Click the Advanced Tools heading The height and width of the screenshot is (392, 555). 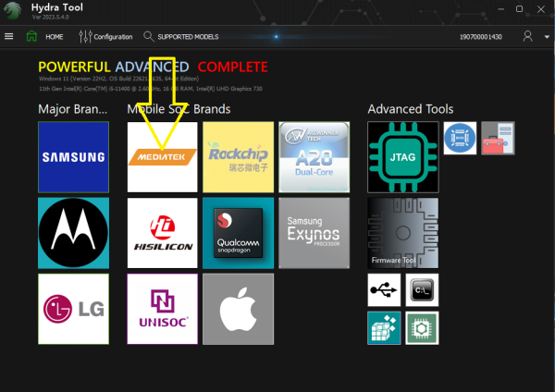tap(411, 109)
